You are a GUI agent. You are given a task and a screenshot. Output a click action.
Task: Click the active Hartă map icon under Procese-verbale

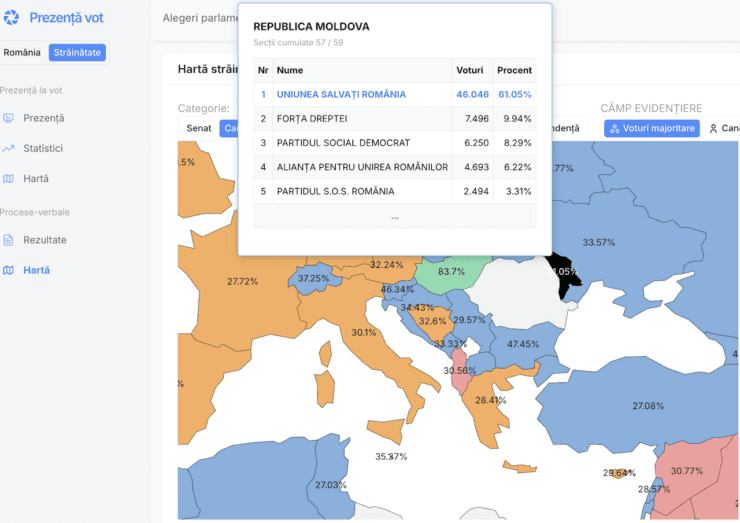[x=9, y=270]
